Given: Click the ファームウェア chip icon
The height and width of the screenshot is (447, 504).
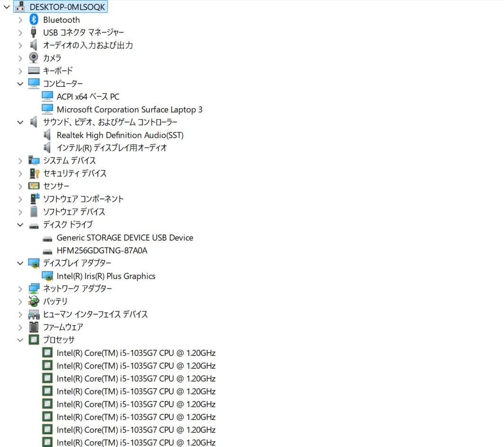Looking at the screenshot, I should pyautogui.click(x=34, y=327).
